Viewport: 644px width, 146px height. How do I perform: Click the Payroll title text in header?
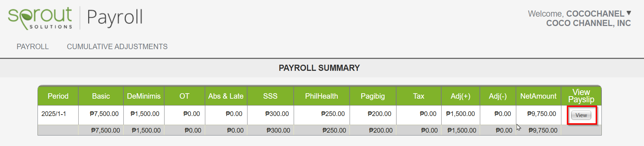point(115,18)
